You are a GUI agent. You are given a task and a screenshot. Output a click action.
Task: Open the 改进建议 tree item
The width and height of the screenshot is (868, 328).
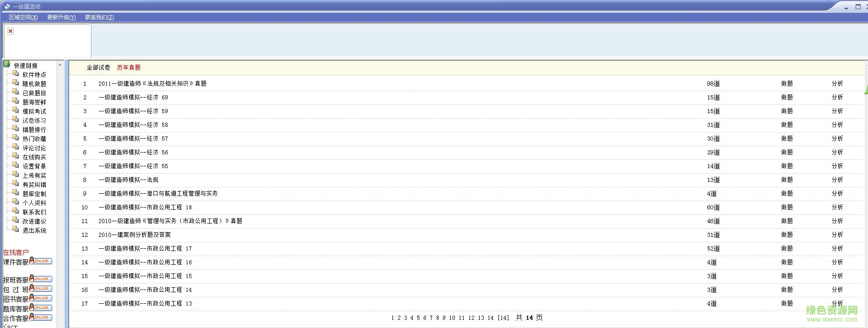(x=34, y=221)
